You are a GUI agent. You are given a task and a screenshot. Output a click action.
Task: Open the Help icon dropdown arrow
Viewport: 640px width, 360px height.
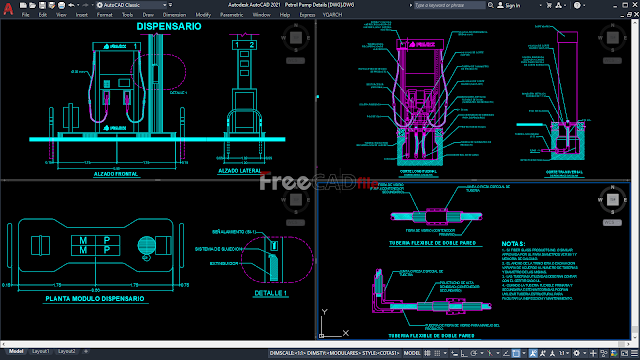tap(584, 5)
